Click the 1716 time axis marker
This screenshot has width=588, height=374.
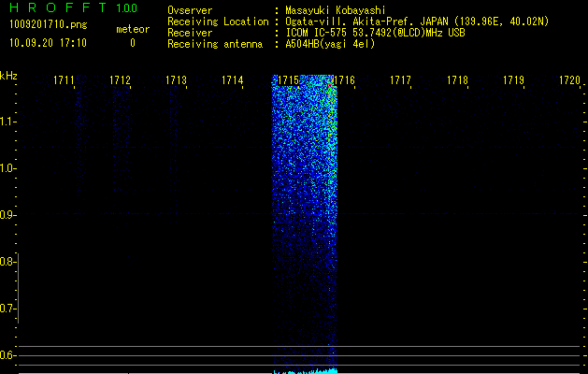(x=345, y=80)
